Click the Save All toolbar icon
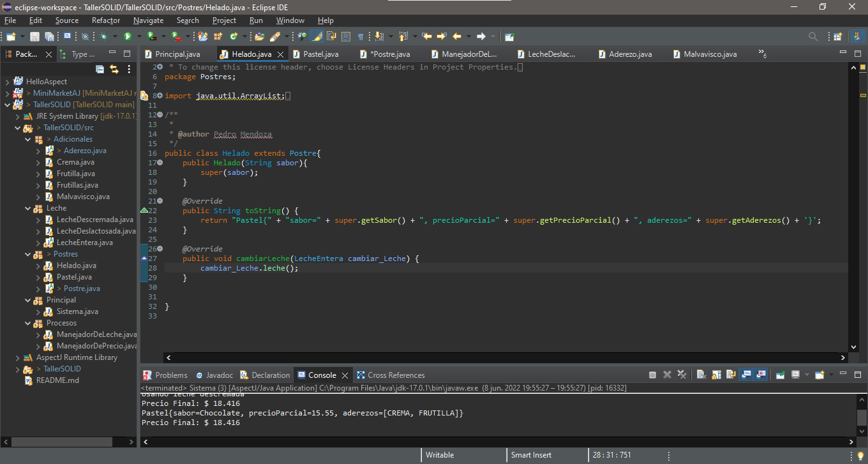Screen dimensions: 868x464 (x=50, y=36)
